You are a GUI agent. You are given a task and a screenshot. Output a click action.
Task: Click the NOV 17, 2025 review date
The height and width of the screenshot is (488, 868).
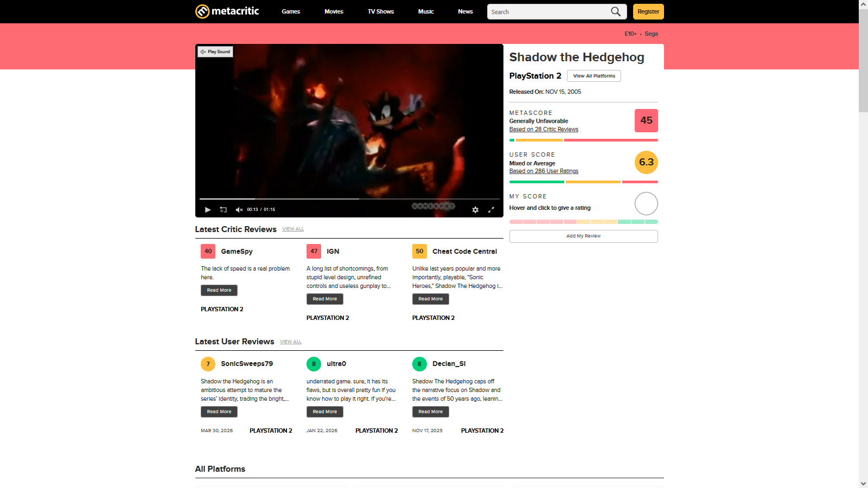pos(427,431)
